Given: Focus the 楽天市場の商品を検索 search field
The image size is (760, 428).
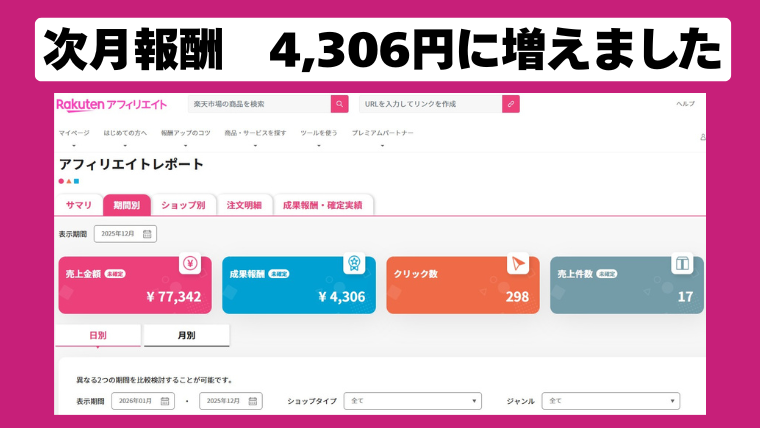Looking at the screenshot, I should [259, 104].
